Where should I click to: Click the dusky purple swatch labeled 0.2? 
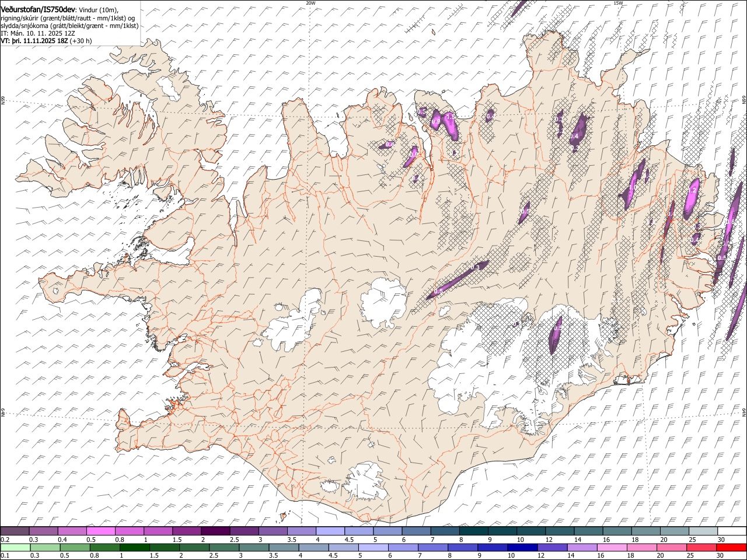click(x=15, y=531)
